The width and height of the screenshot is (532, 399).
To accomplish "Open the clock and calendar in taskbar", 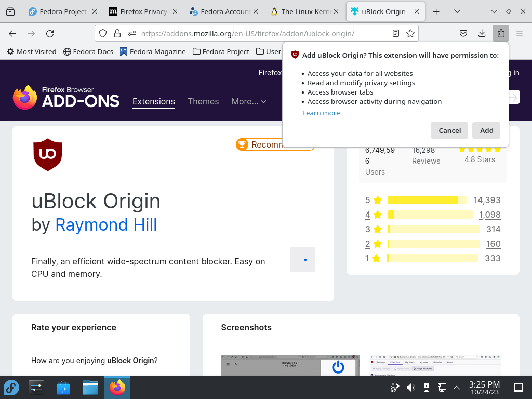I will click(485, 388).
